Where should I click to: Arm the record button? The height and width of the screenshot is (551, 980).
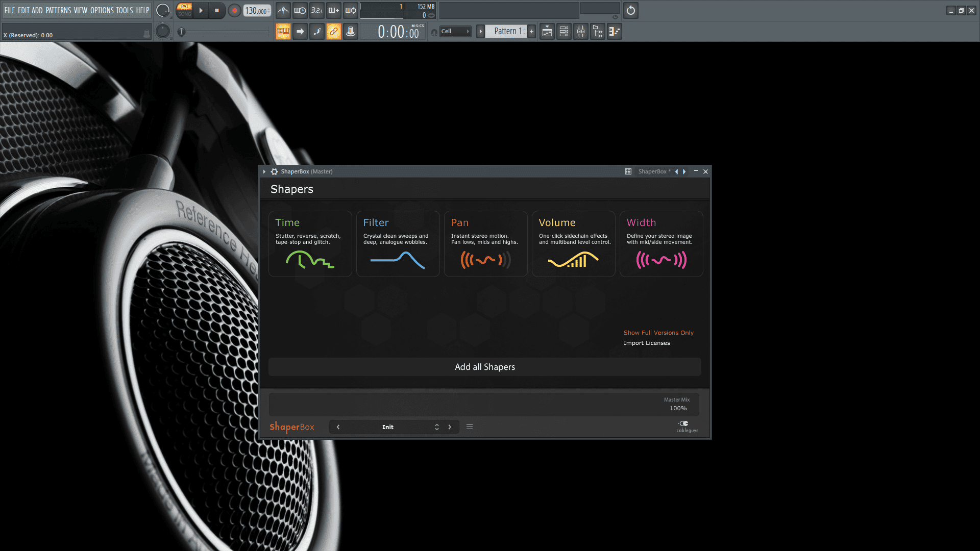click(234, 11)
